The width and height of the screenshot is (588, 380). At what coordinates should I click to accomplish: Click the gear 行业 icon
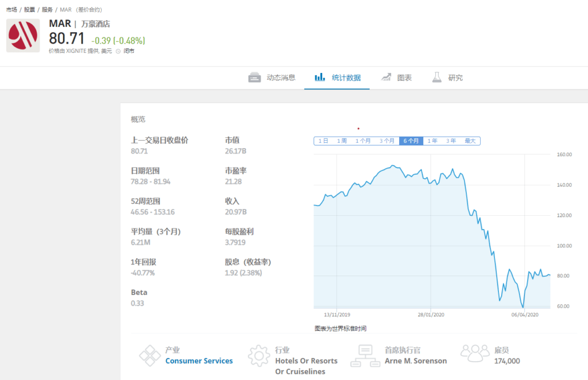[x=259, y=356]
